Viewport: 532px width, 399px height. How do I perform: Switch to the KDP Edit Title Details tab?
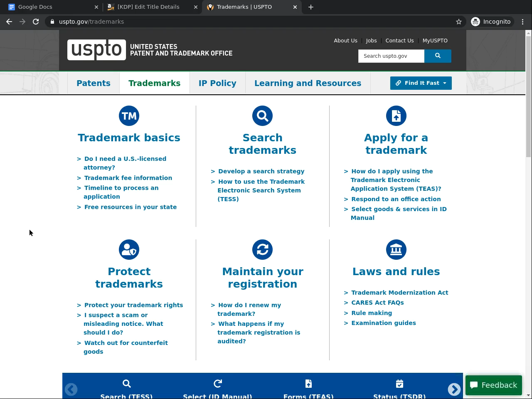click(x=152, y=7)
